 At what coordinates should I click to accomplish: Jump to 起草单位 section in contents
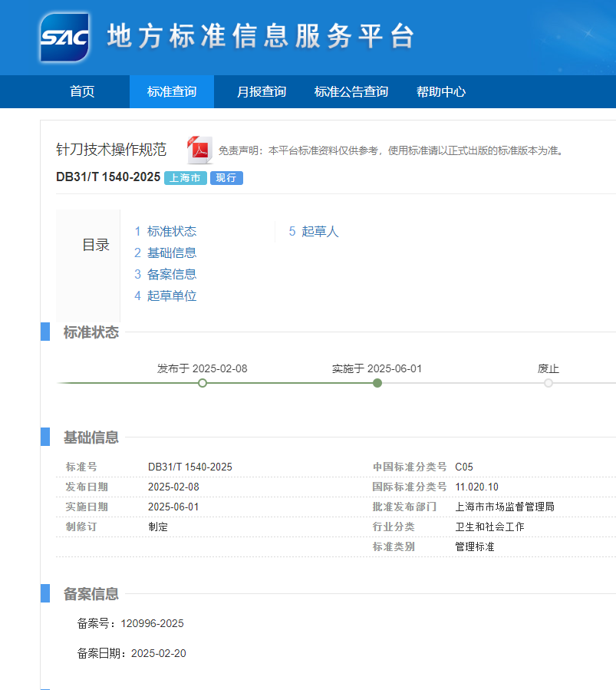click(x=171, y=295)
